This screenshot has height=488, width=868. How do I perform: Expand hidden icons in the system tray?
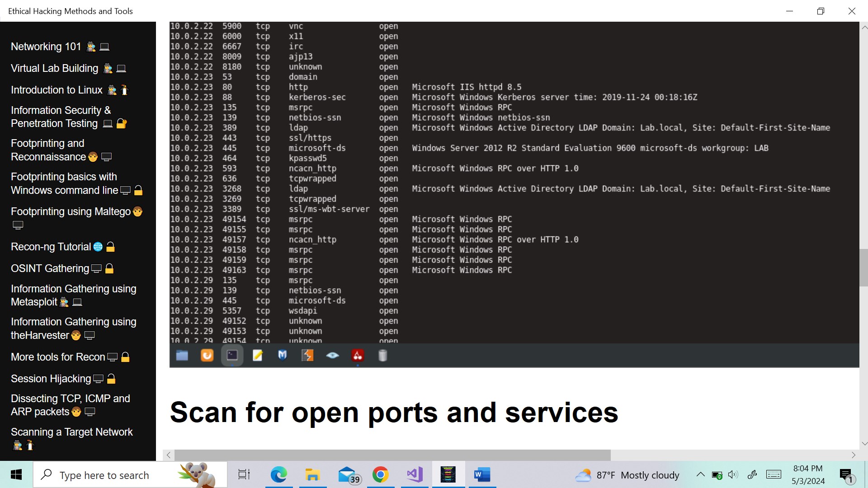click(700, 474)
